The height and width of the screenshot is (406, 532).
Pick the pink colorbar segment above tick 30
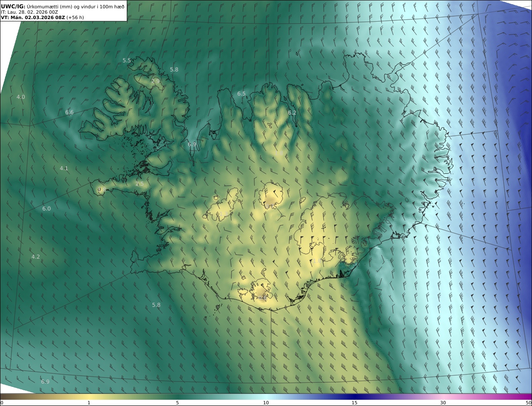pos(443,396)
